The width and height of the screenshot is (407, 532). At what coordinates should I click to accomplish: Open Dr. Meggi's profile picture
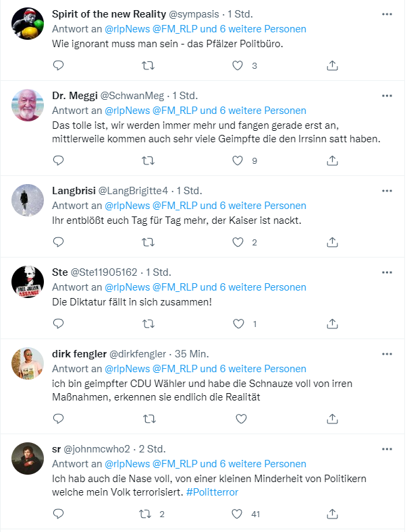(x=29, y=104)
